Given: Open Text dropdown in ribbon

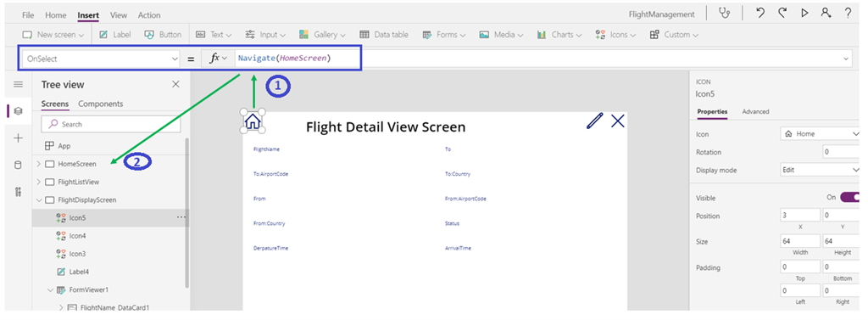Looking at the screenshot, I should [214, 35].
